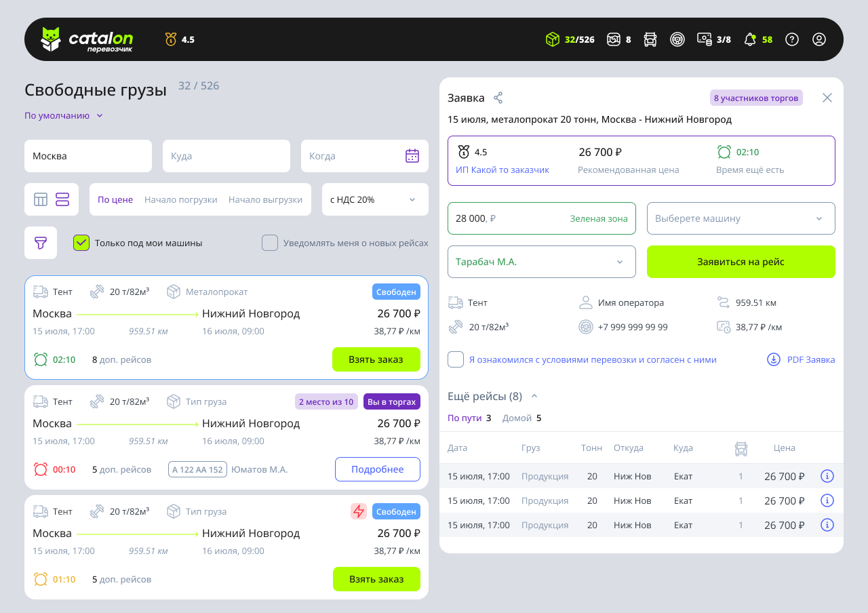Click the payments icon showing 3/8
The image size is (868, 613).
705,39
